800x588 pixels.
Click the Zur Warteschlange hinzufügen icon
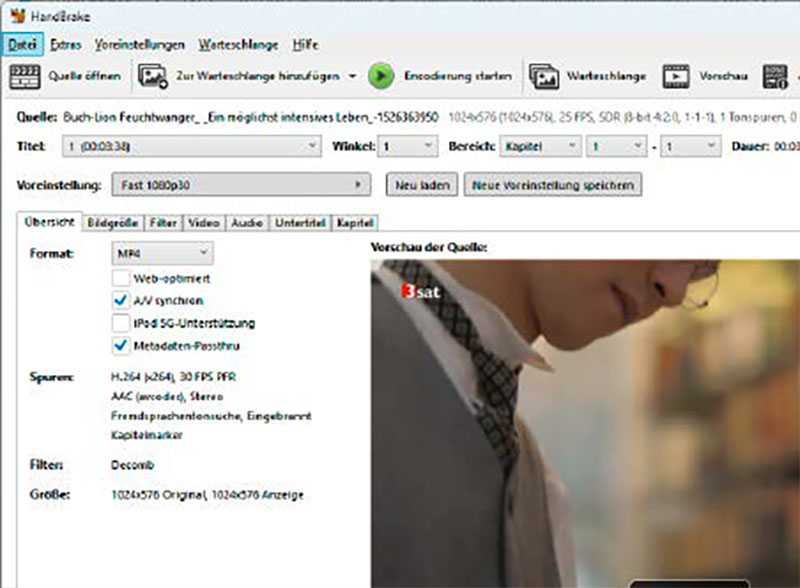tap(152, 74)
